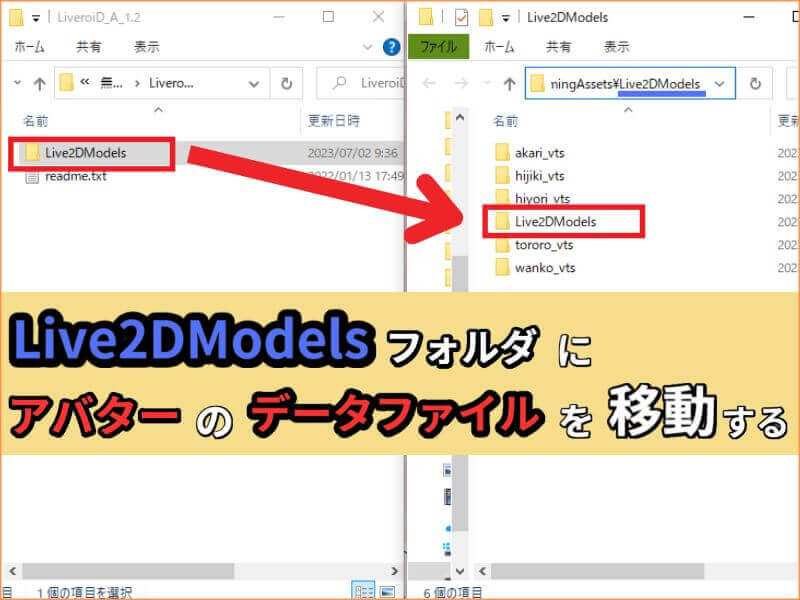Refresh the Live2DModels window view
The width and height of the screenshot is (800, 600).
[755, 83]
